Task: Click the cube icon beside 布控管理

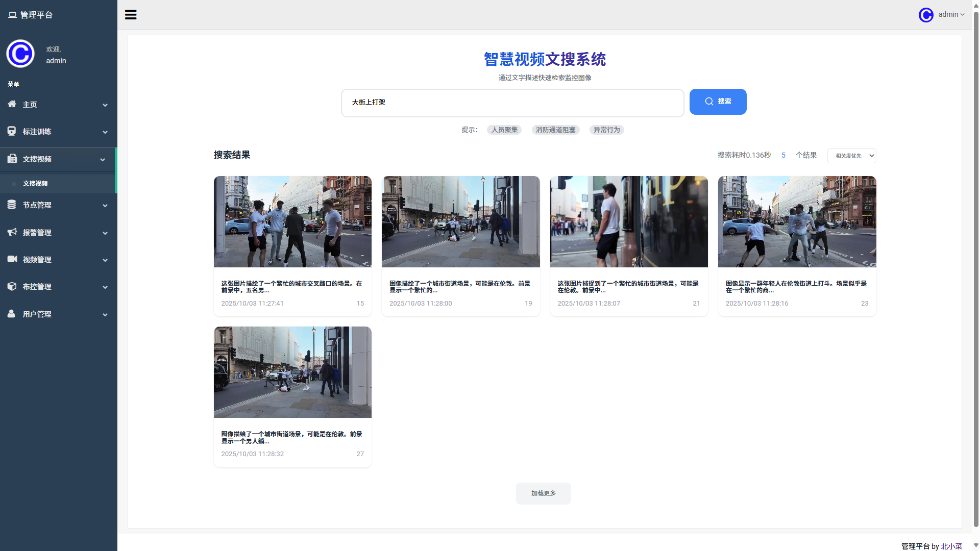Action: [12, 286]
